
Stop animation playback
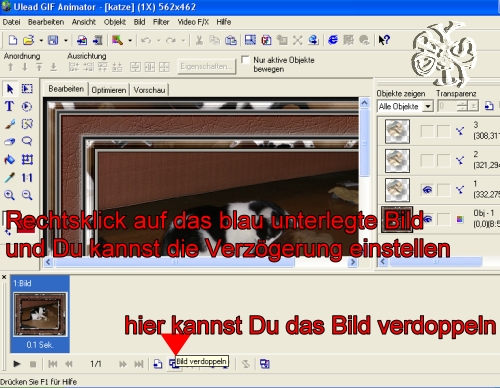[x=33, y=364]
